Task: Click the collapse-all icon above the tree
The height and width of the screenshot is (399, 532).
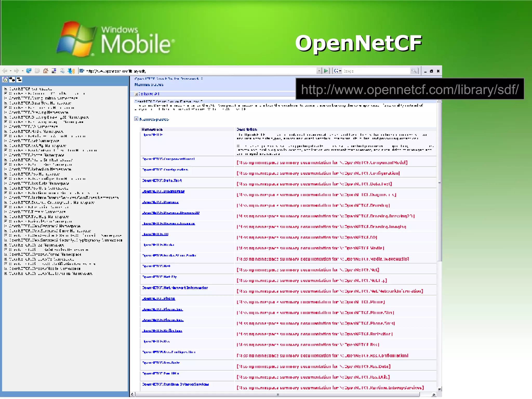Action: [x=19, y=79]
